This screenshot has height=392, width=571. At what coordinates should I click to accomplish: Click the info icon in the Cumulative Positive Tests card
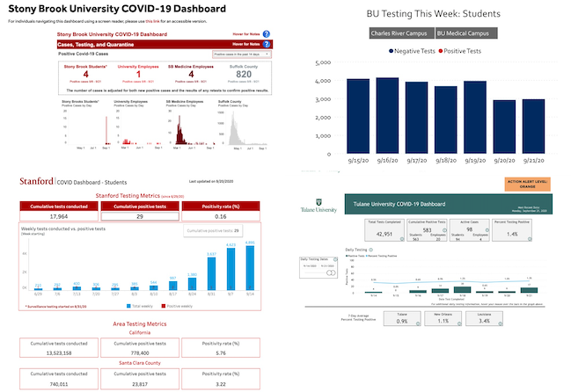(x=444, y=230)
